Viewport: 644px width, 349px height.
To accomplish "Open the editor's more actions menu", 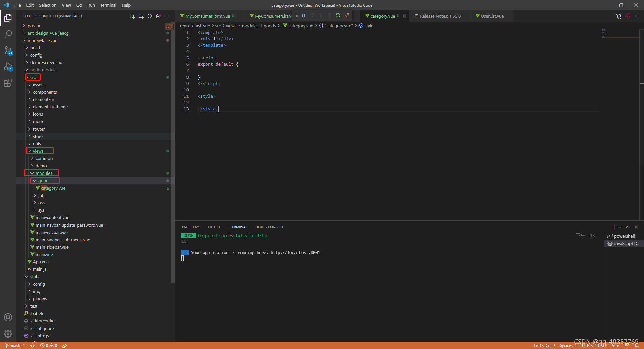I will (x=636, y=16).
